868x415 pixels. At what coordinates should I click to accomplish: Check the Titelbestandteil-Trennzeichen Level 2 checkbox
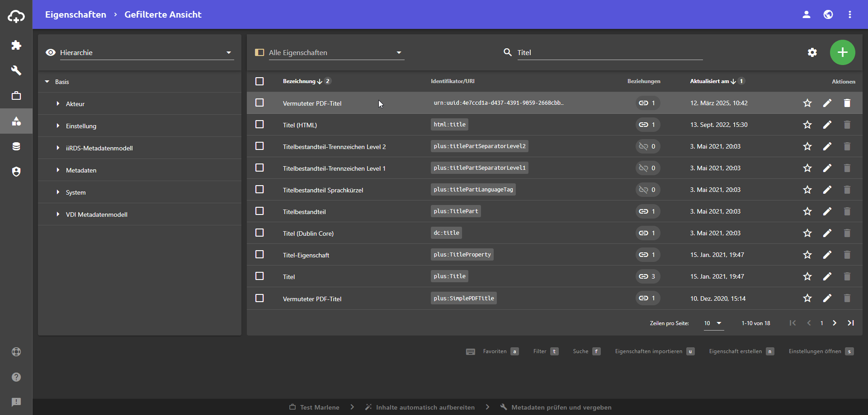pyautogui.click(x=259, y=146)
